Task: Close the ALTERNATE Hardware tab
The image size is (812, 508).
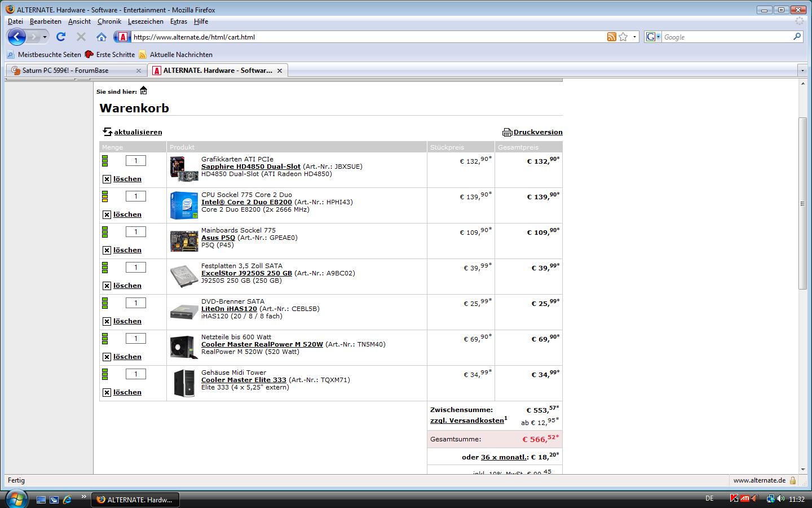Action: click(x=279, y=71)
